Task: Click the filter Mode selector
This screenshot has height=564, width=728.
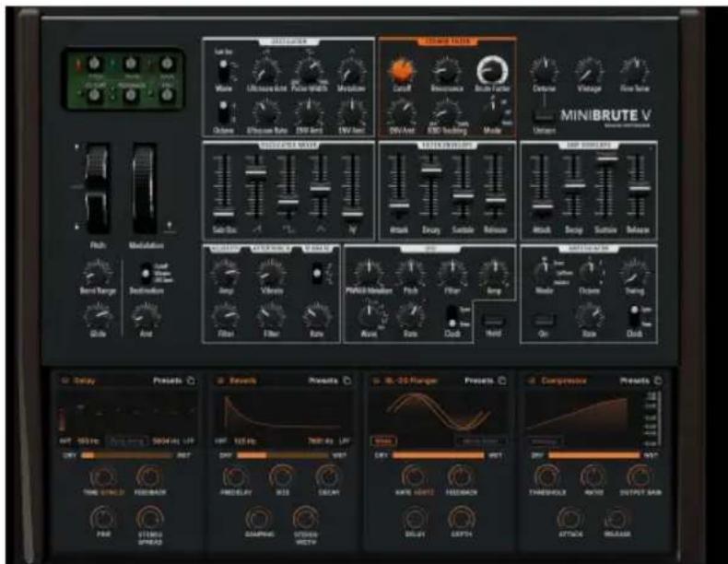Action: coord(492,112)
